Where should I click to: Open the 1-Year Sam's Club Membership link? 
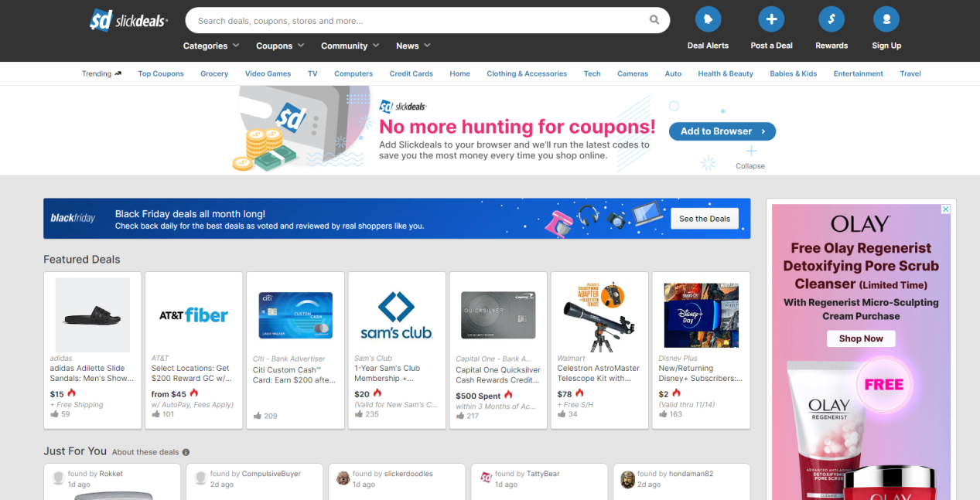click(x=388, y=373)
